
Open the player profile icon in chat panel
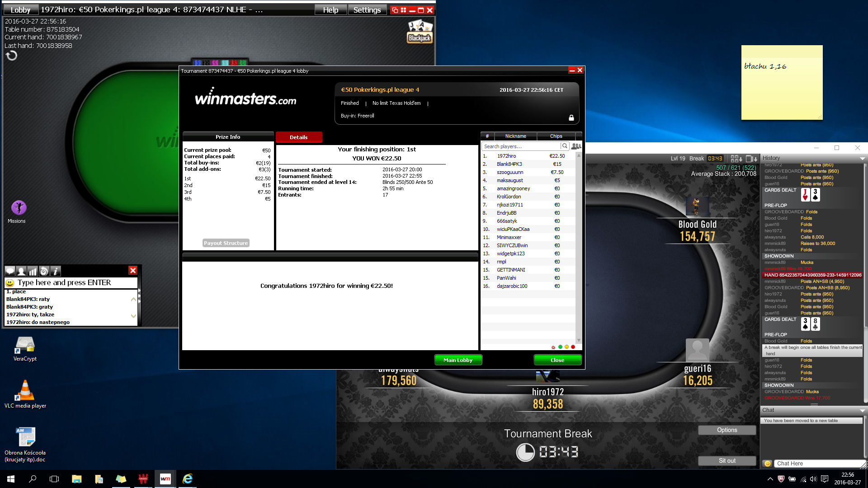[21, 271]
